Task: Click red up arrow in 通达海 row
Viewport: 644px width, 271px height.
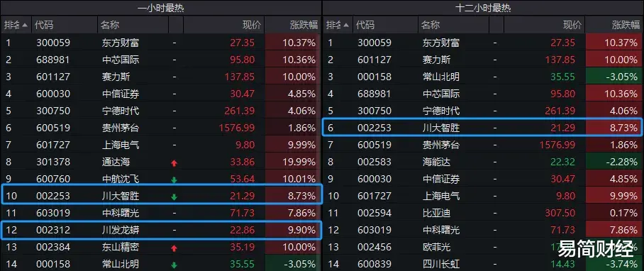Action: (x=174, y=163)
